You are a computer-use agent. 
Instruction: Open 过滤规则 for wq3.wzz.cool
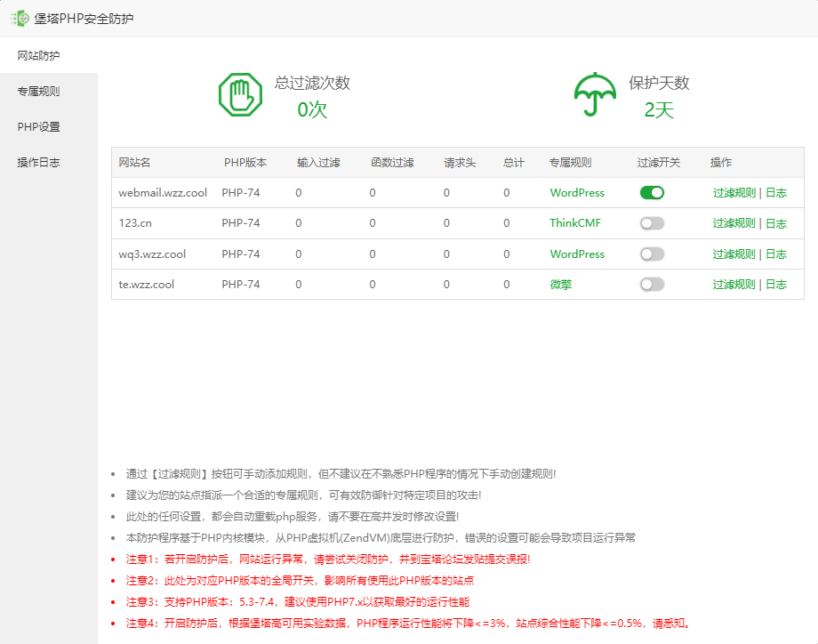click(734, 254)
